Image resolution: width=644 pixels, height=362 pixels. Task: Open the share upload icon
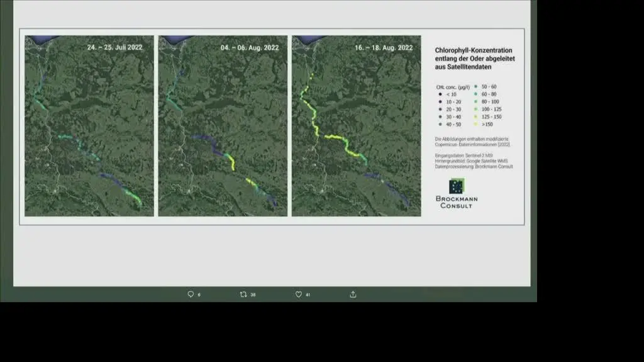tap(353, 294)
